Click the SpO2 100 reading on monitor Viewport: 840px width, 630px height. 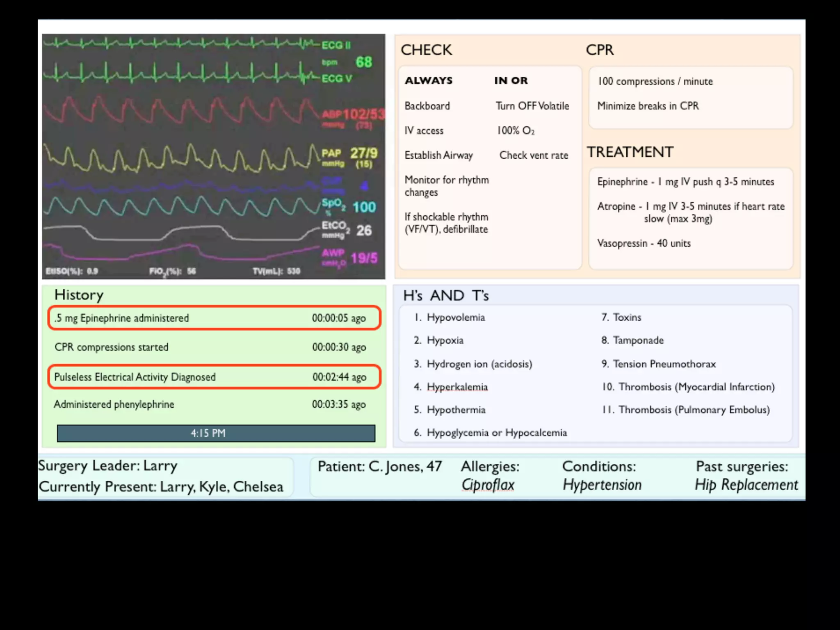[363, 207]
